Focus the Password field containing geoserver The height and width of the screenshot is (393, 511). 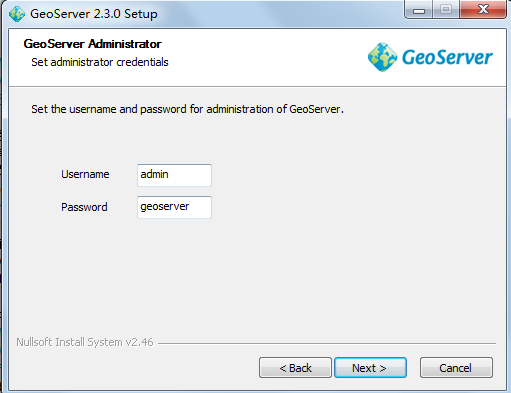pos(174,207)
